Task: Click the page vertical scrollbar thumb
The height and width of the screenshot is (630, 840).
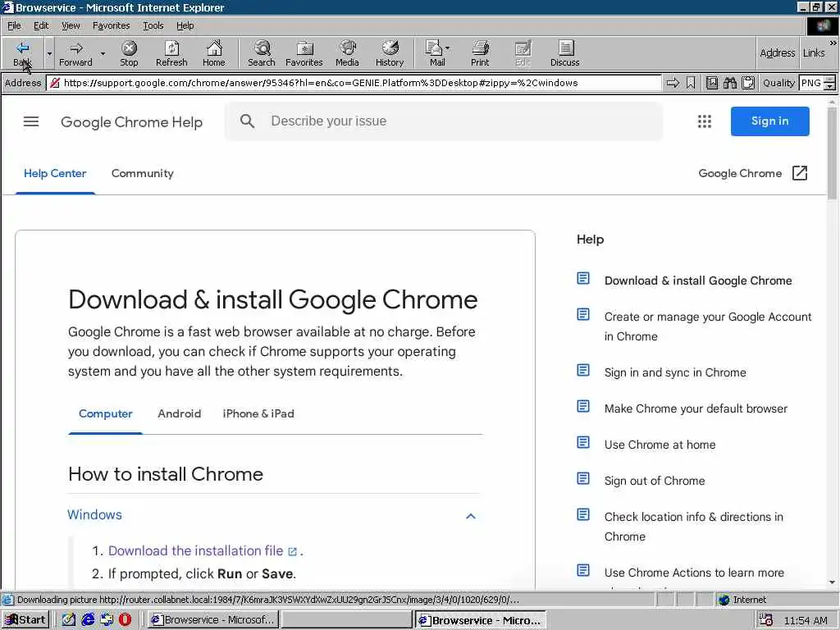Action: (x=832, y=153)
